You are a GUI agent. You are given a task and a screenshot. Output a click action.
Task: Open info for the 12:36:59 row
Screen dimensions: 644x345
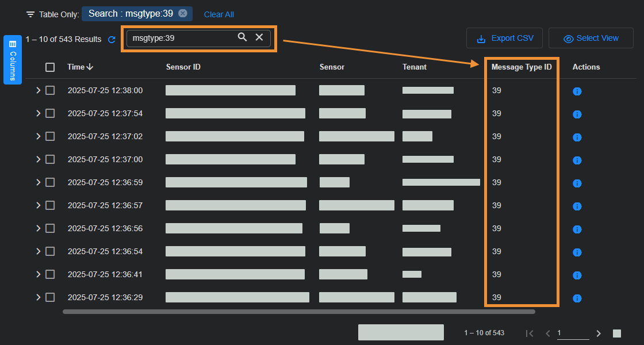(577, 183)
